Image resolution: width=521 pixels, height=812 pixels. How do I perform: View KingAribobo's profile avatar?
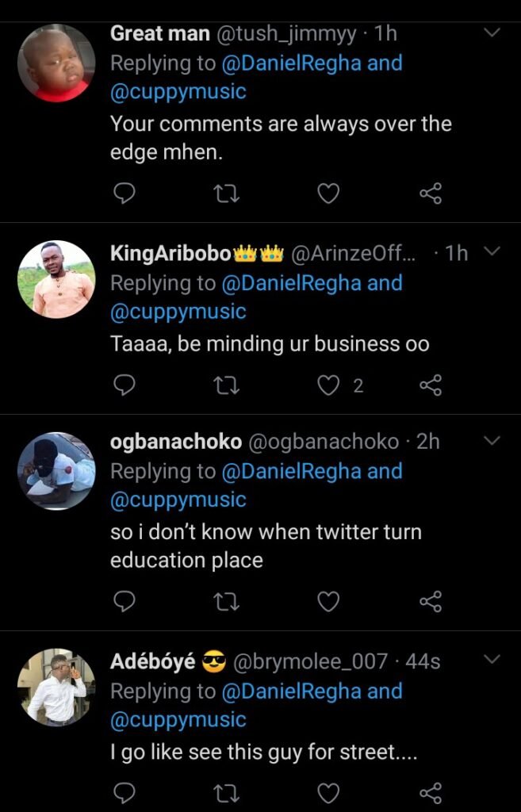point(56,279)
